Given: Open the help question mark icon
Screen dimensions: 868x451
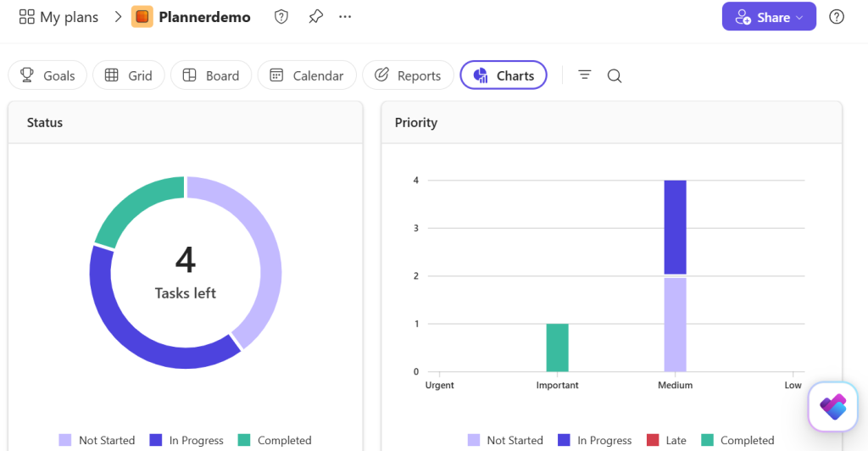Looking at the screenshot, I should (837, 17).
